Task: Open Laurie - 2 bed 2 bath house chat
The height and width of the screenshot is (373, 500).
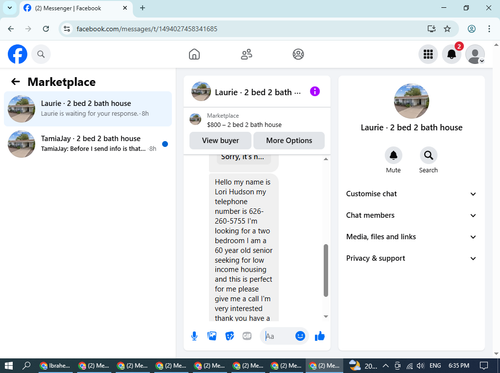Action: pos(88,109)
